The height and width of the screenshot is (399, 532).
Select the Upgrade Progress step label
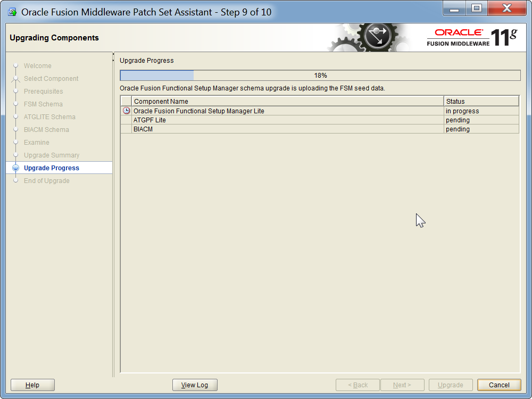coord(52,168)
